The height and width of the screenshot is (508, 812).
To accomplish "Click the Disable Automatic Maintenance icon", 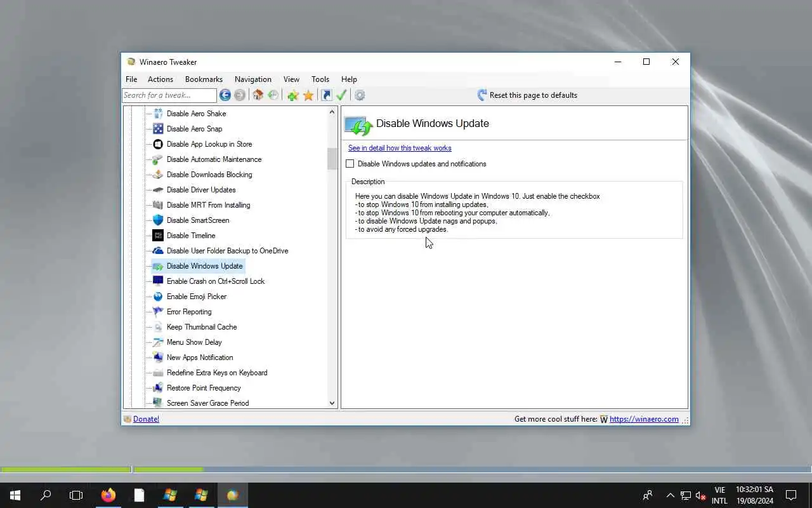I will 158,159.
